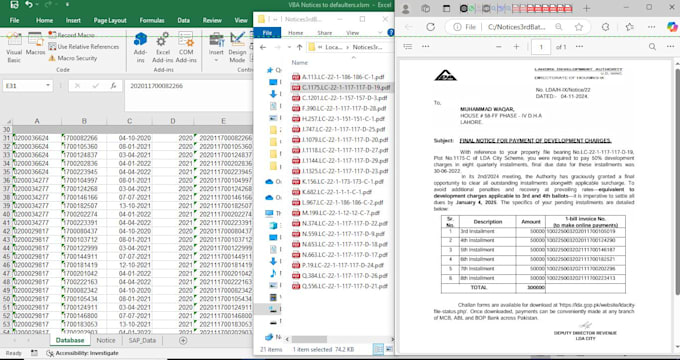Add page to favorites star icon
This screenshot has width=680, height=360.
click(x=579, y=27)
